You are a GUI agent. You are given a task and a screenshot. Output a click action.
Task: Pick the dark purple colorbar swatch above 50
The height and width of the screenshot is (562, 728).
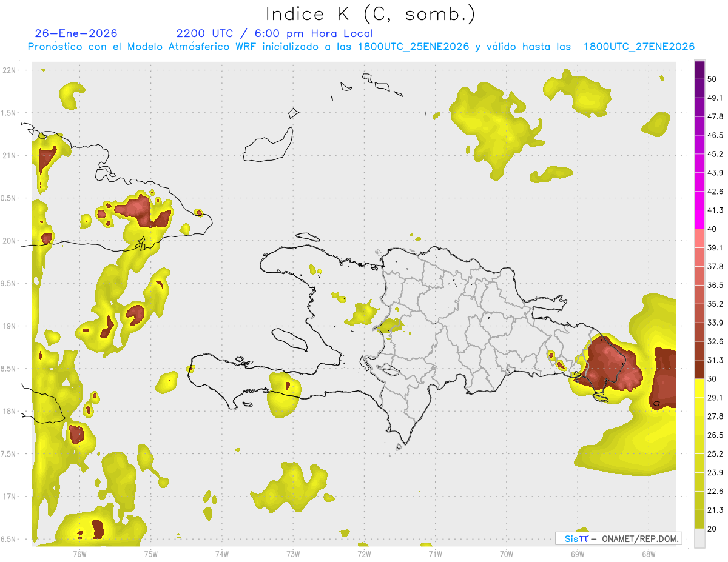(699, 70)
